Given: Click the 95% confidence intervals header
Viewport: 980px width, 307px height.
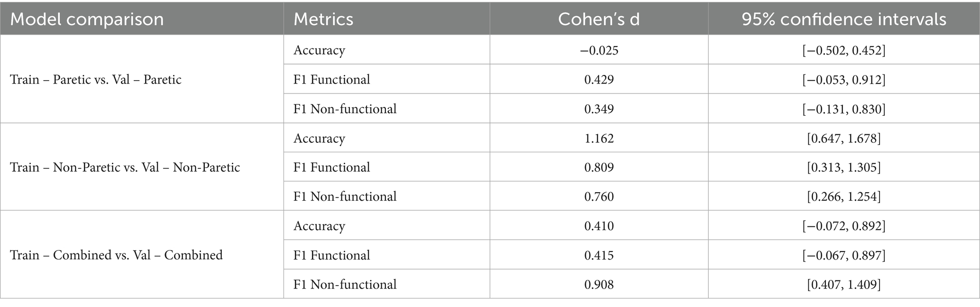Looking at the screenshot, I should click(844, 19).
